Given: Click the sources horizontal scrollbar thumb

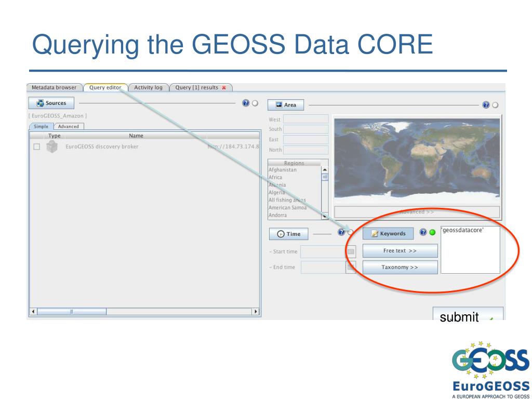Looking at the screenshot, I should 72,312.
